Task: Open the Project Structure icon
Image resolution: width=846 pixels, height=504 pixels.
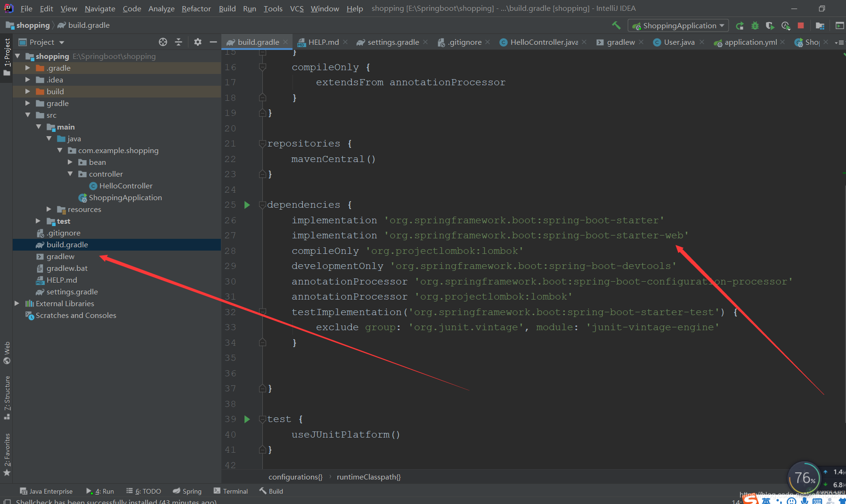Action: [x=820, y=25]
